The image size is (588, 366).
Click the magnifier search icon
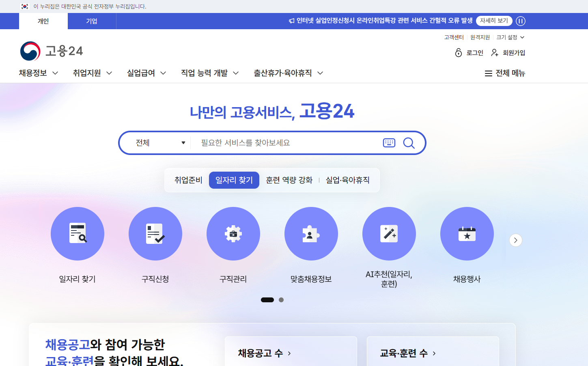tap(409, 143)
